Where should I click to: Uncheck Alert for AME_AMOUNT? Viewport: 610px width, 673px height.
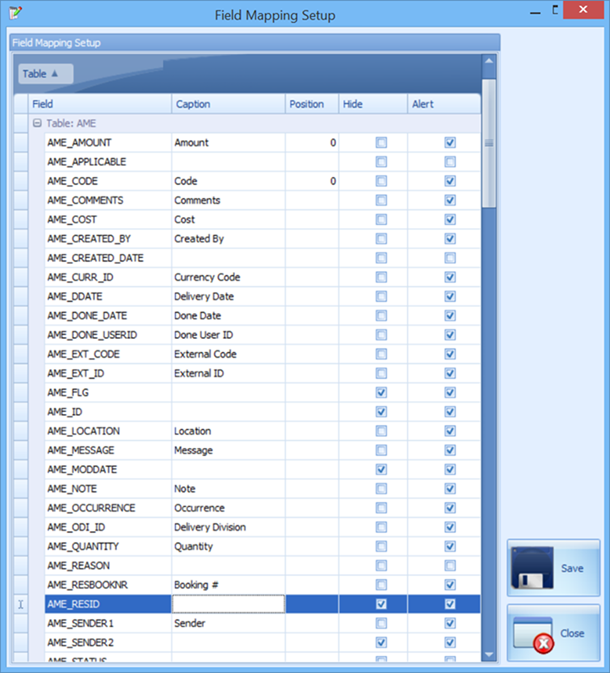point(450,142)
